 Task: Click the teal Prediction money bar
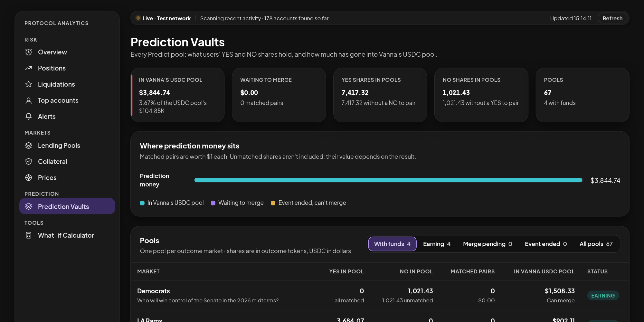click(388, 180)
